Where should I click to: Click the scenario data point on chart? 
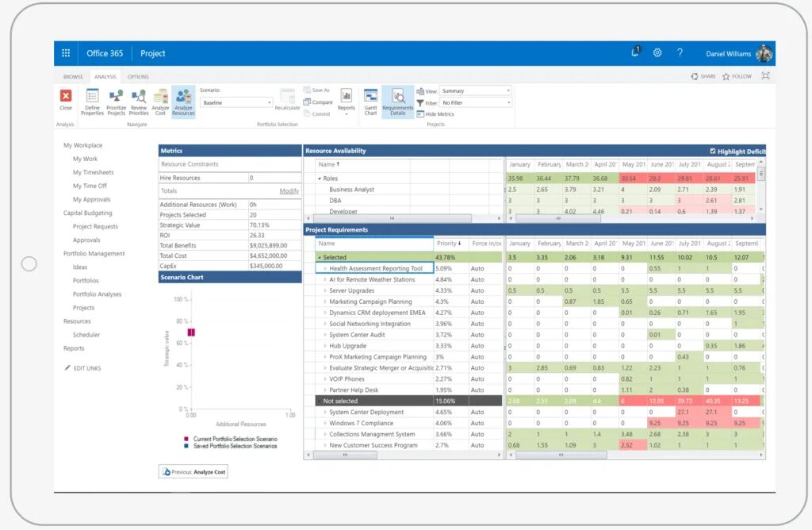coord(191,332)
